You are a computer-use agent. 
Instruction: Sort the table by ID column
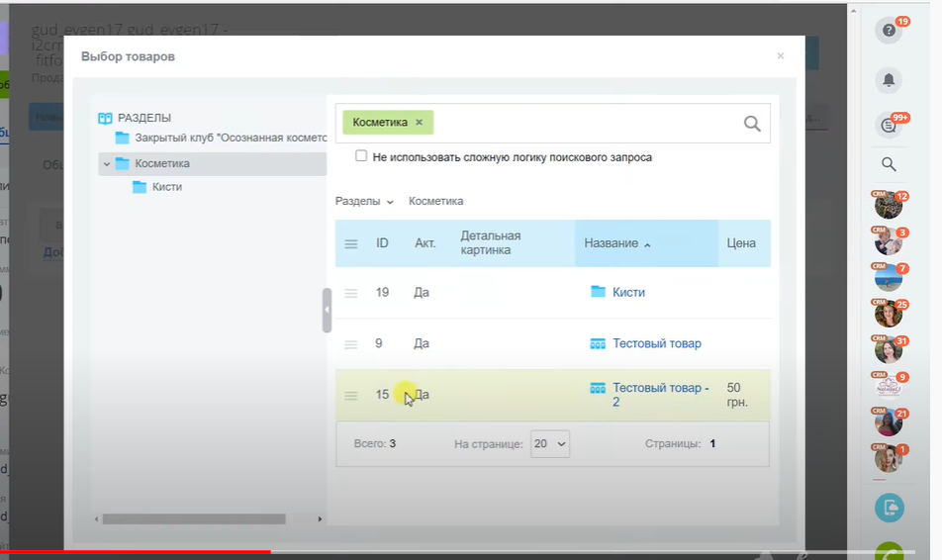pos(382,243)
